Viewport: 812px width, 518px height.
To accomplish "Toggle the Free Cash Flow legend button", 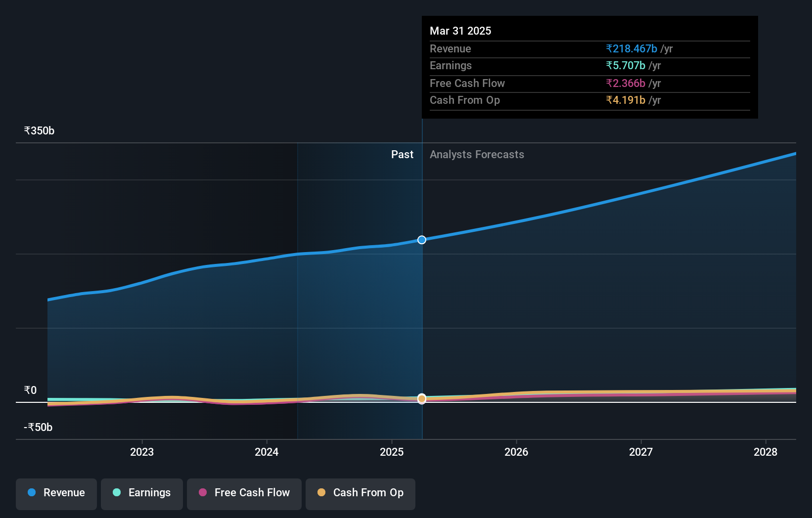I will pyautogui.click(x=244, y=494).
